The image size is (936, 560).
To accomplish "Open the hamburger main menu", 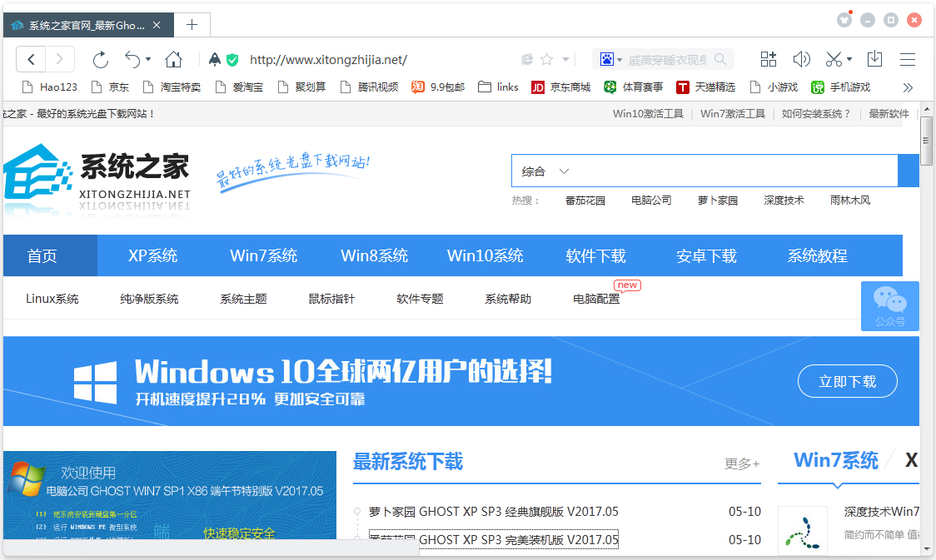I will pos(908,59).
